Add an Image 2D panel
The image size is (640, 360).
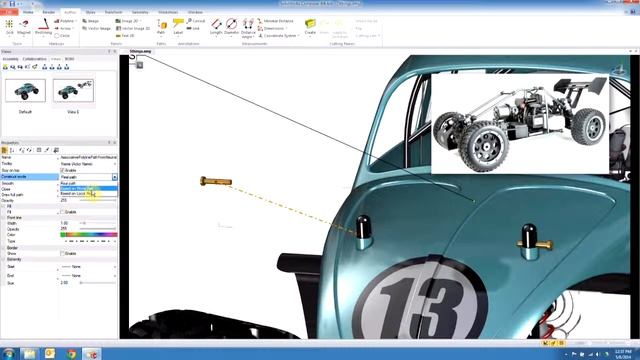tap(128, 21)
